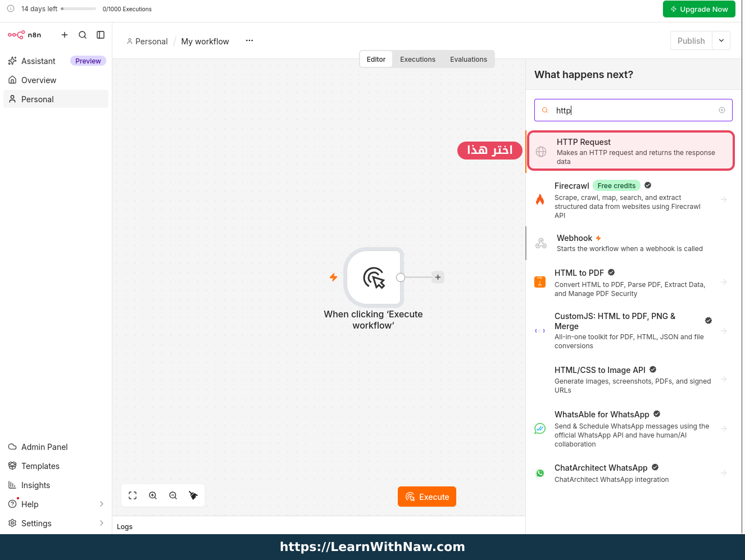Viewport: 745px width, 560px height.
Task: Expand the Help submenu in sidebar
Action: point(102,504)
